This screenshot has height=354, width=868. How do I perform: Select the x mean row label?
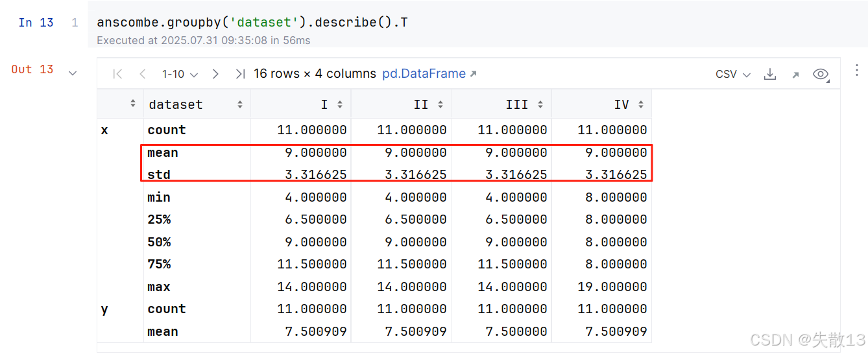pos(163,153)
